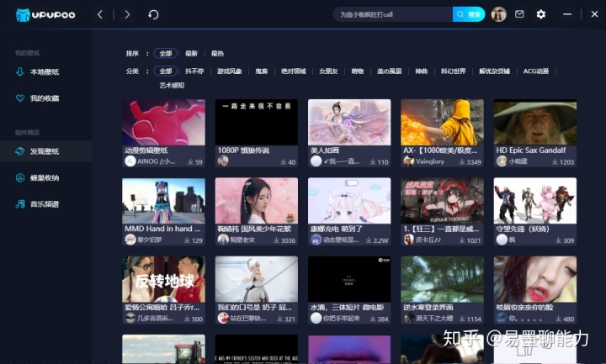Screen dimensions: 606x364
Task: Click uploader avatar under HD Epic Sax Gandalf
Action: click(502, 161)
